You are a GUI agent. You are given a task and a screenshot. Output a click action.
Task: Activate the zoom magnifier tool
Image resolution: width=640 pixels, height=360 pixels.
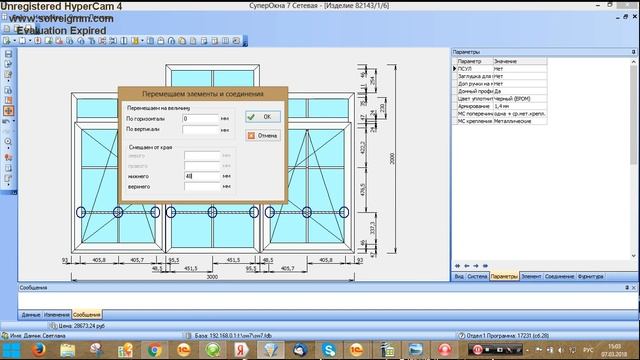point(8,141)
